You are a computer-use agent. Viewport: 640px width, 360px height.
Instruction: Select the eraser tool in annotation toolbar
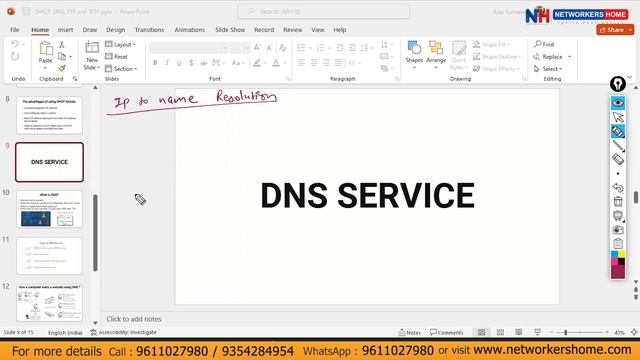[618, 159]
